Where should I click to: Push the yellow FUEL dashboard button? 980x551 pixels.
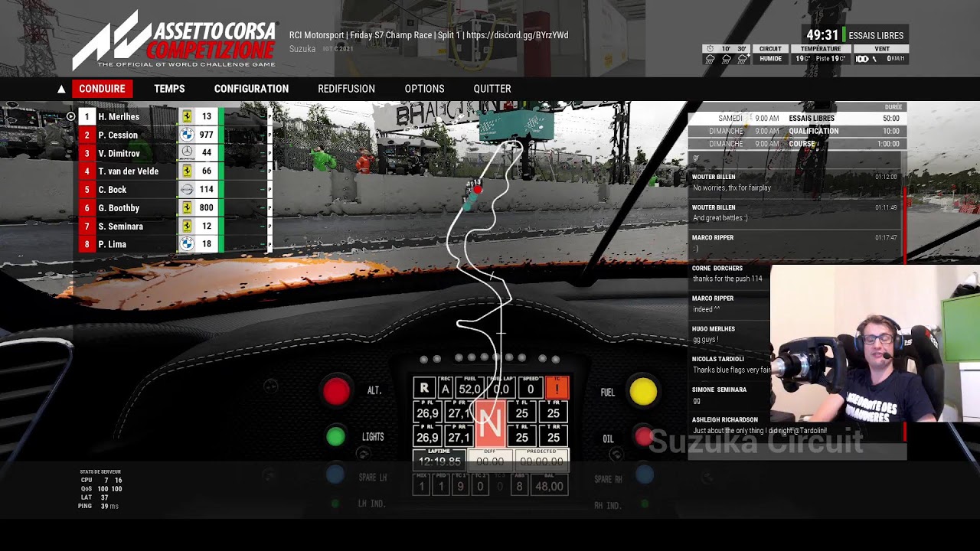(x=643, y=391)
